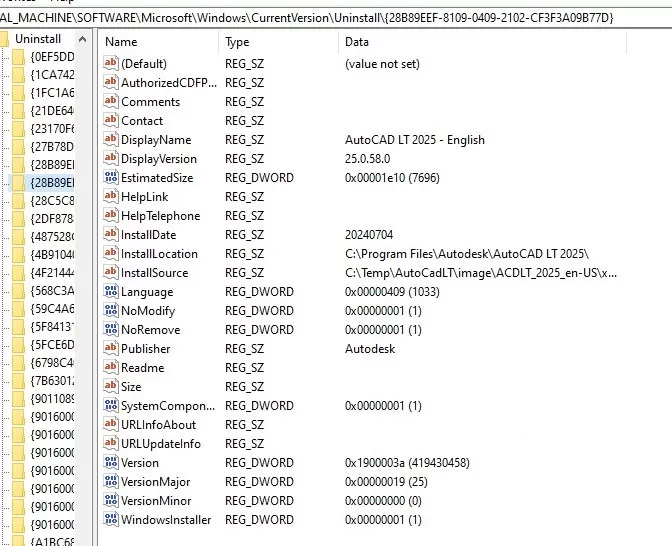Click the Autodesk\AutoCAD LT 2025\ install path

[x=467, y=254]
